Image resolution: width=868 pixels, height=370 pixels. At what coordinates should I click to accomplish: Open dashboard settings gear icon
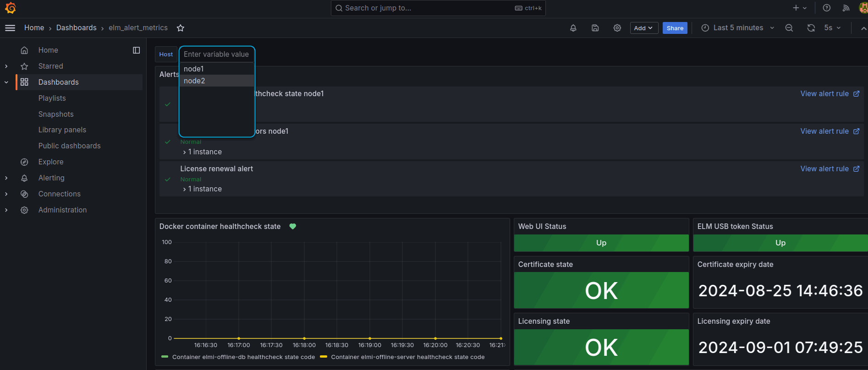click(617, 28)
